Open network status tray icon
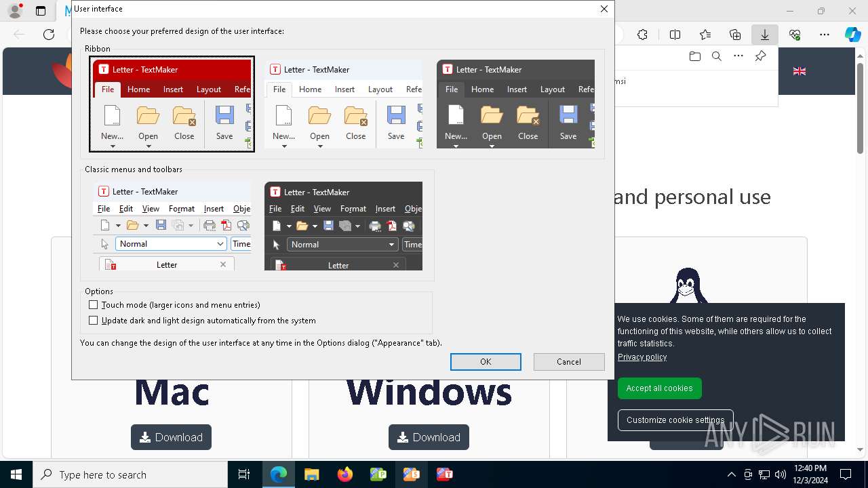 coord(764,474)
